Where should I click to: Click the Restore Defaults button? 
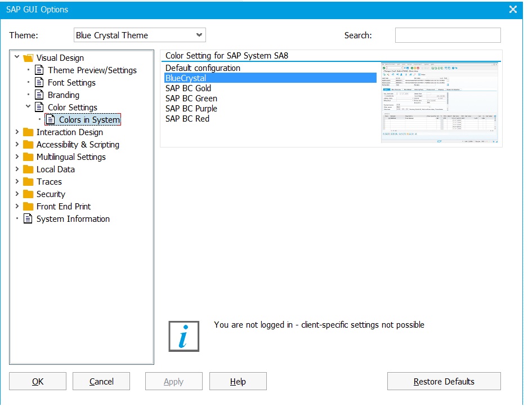click(x=444, y=381)
